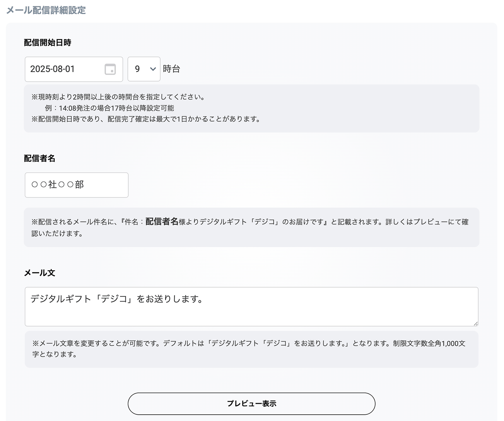Click note about 制限文字数全角1,000文字
The height and width of the screenshot is (421, 504).
click(x=249, y=349)
